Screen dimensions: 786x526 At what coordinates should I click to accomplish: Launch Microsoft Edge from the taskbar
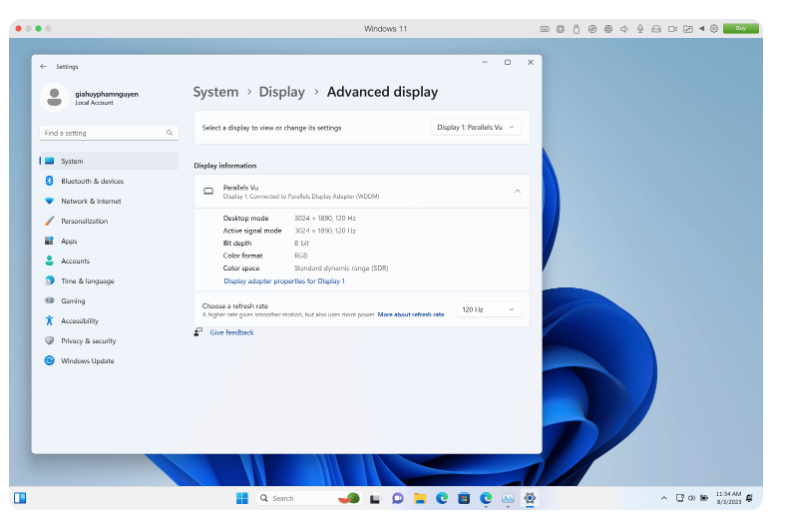pos(442,498)
